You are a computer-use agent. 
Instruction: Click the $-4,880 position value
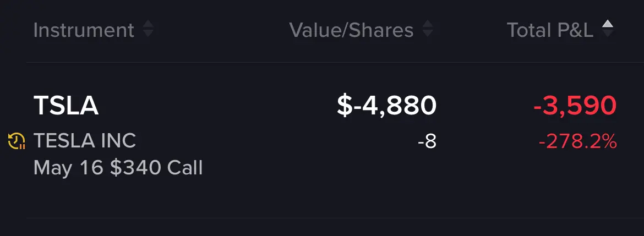pos(386,106)
